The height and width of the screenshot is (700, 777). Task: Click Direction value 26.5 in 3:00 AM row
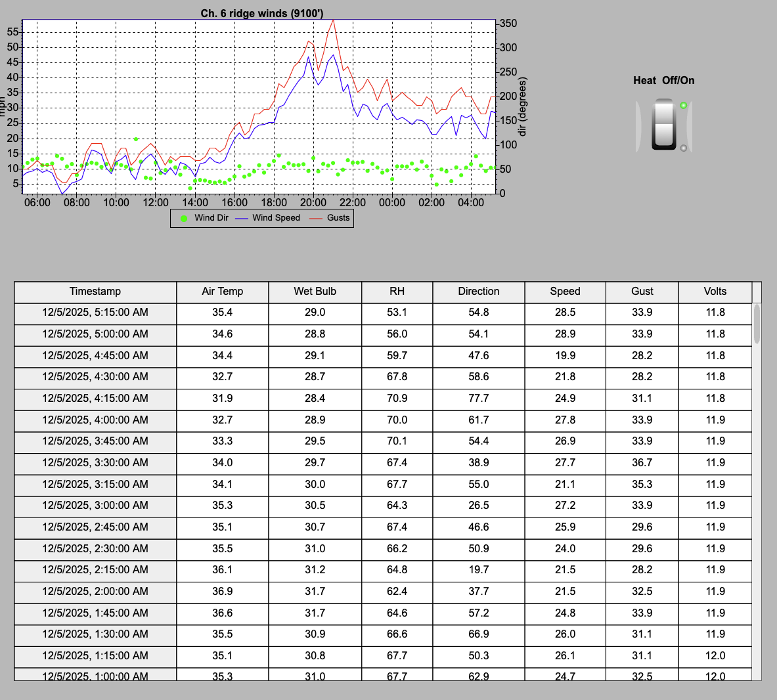pos(479,506)
